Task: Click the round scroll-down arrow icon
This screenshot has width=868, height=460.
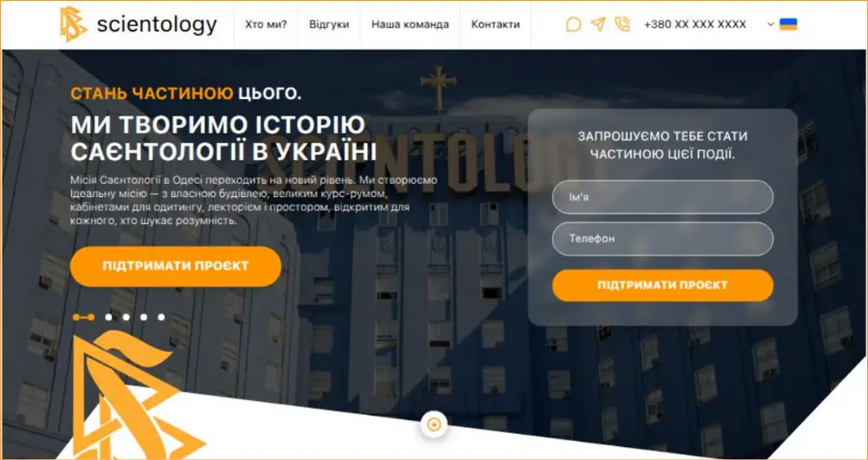Action: point(434,424)
